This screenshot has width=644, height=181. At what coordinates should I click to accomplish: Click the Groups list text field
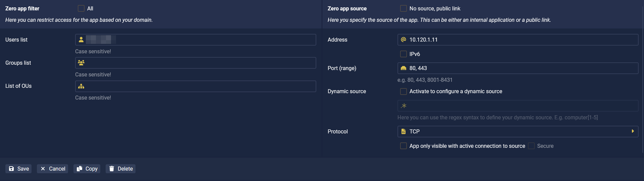196,63
